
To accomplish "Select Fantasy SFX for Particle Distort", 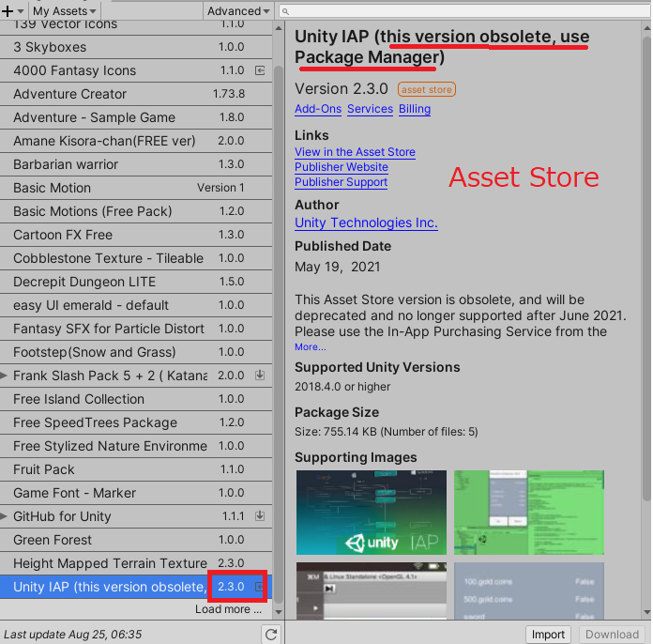I will click(x=136, y=329).
